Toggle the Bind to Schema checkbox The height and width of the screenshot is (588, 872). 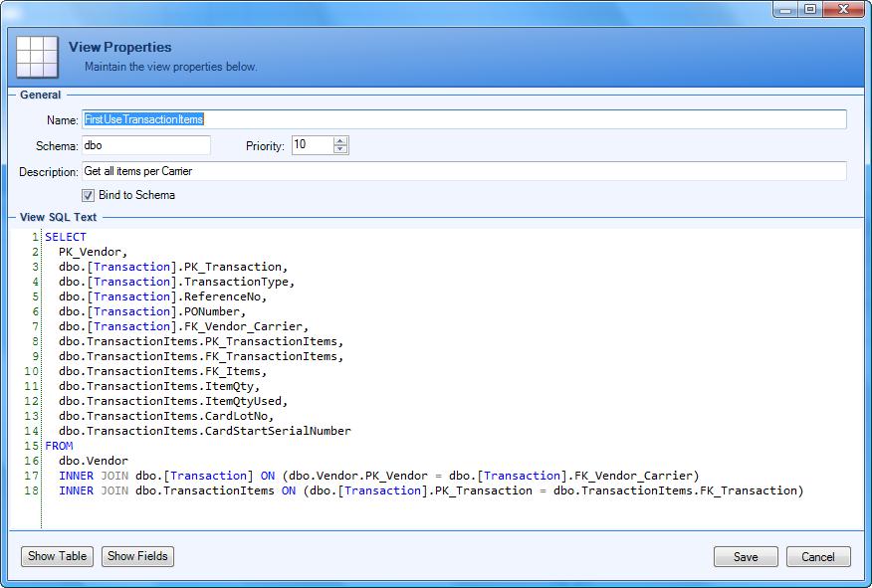click(89, 196)
